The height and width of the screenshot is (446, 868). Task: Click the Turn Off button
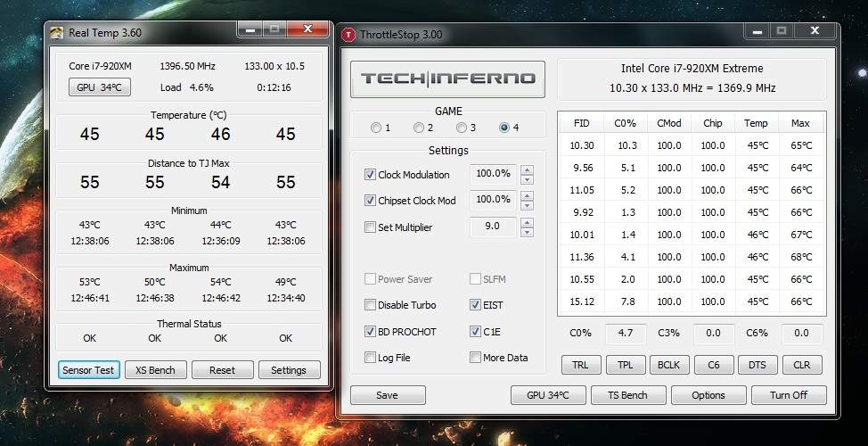point(789,395)
